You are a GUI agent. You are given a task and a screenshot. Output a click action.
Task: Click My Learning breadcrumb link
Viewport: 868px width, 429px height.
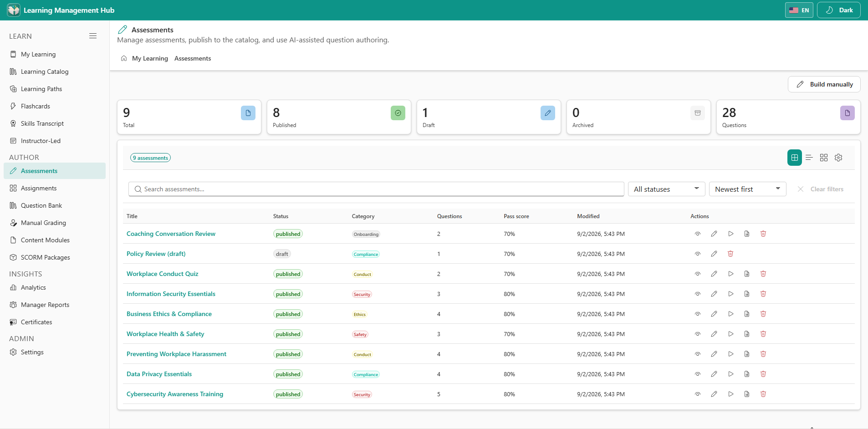150,58
